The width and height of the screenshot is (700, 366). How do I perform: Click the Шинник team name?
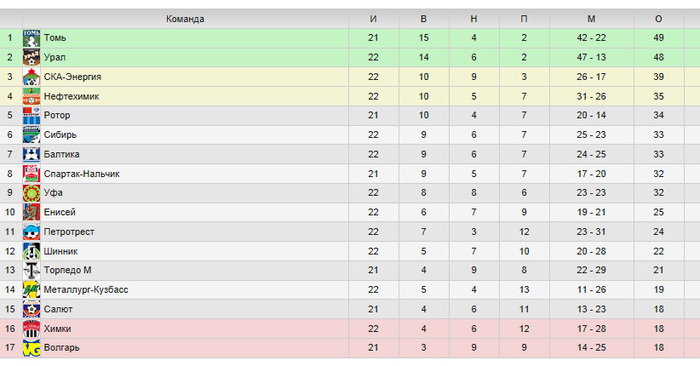pos(61,251)
